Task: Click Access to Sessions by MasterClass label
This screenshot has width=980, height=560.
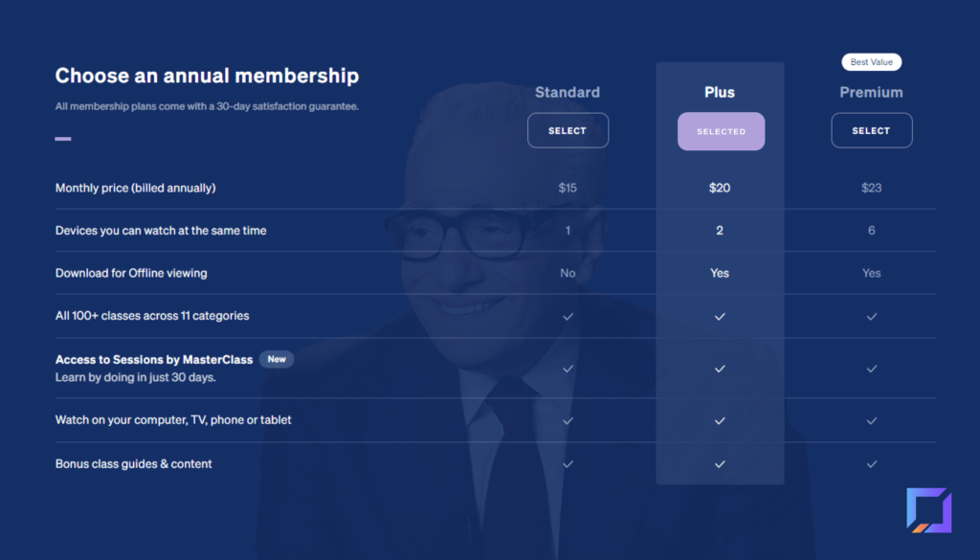Action: [x=154, y=359]
